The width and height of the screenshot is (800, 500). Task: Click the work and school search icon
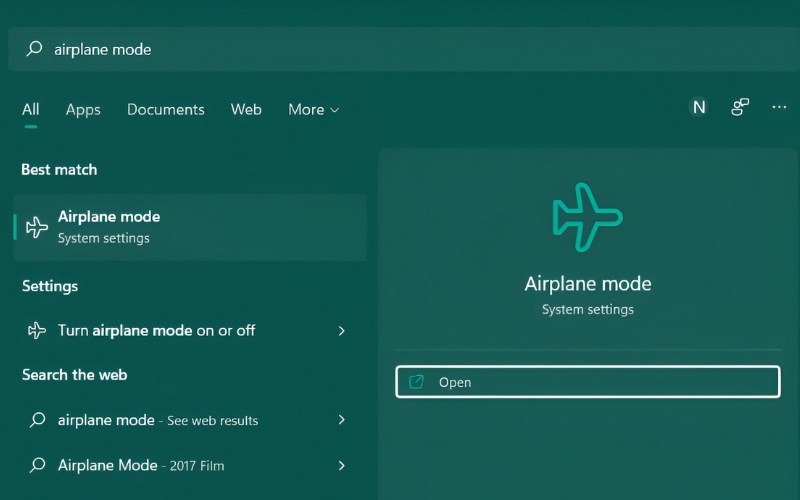[740, 108]
